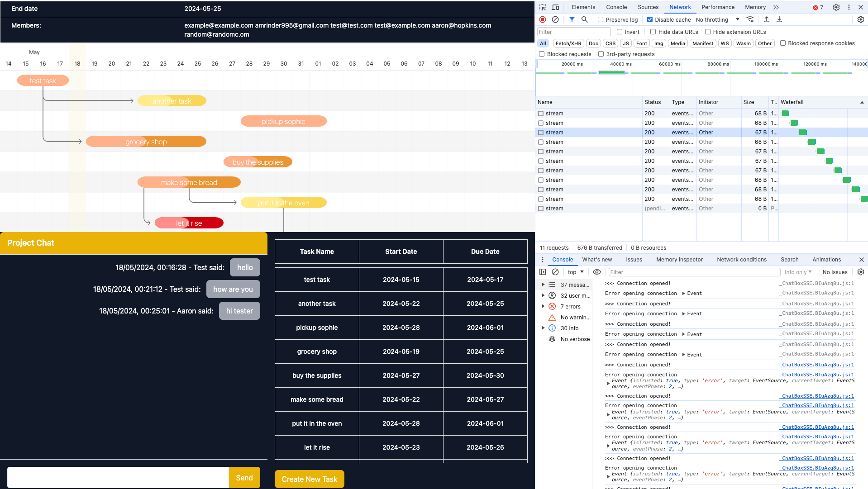The width and height of the screenshot is (868, 489).
Task: Create a live expression in console
Action: [x=597, y=272]
